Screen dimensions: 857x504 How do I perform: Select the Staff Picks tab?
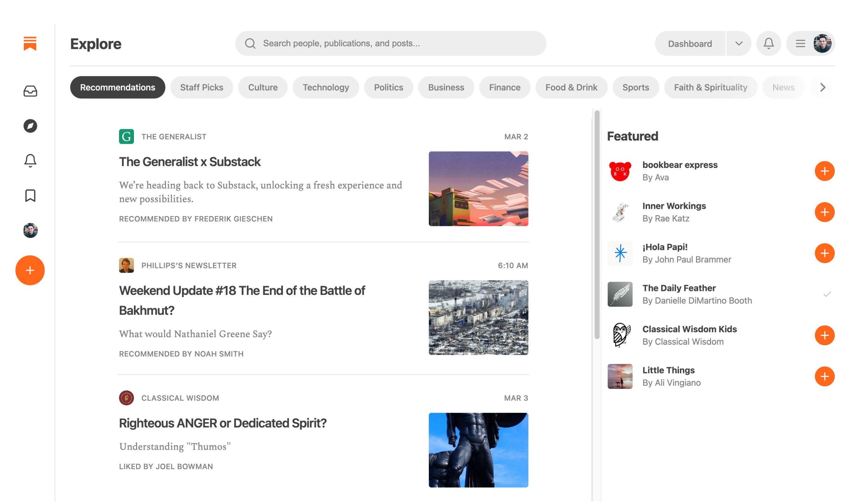tap(202, 88)
